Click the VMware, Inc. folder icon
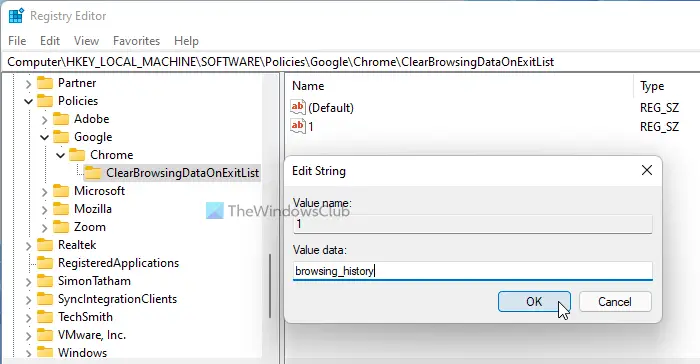700x364 pixels. pos(45,335)
